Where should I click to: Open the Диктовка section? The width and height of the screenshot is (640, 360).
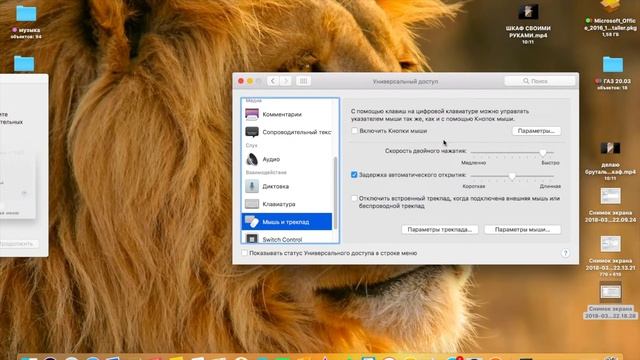click(287, 186)
